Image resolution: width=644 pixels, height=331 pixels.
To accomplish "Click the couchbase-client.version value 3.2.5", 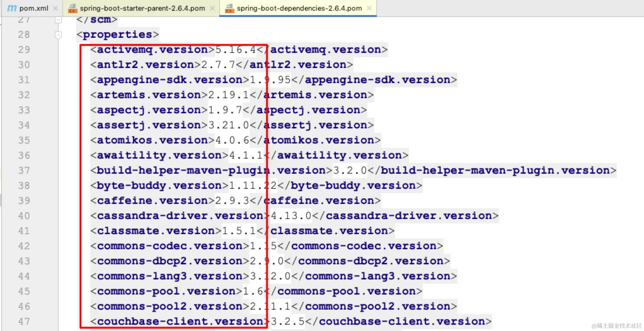I will click(x=288, y=322).
